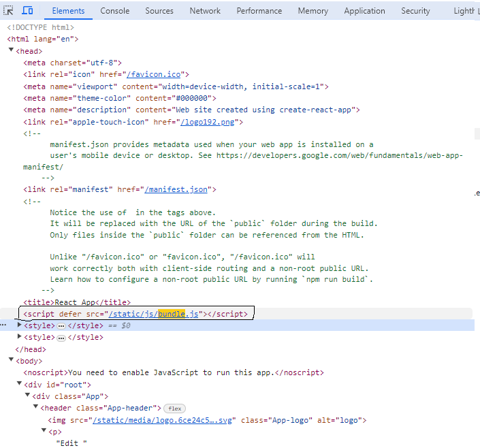Open the logo.6ce24c5….svg image link
Viewport: 480px width, 448px height.
162,421
